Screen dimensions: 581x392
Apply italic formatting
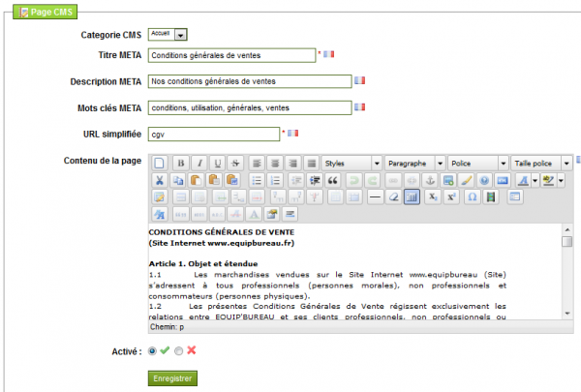click(199, 163)
